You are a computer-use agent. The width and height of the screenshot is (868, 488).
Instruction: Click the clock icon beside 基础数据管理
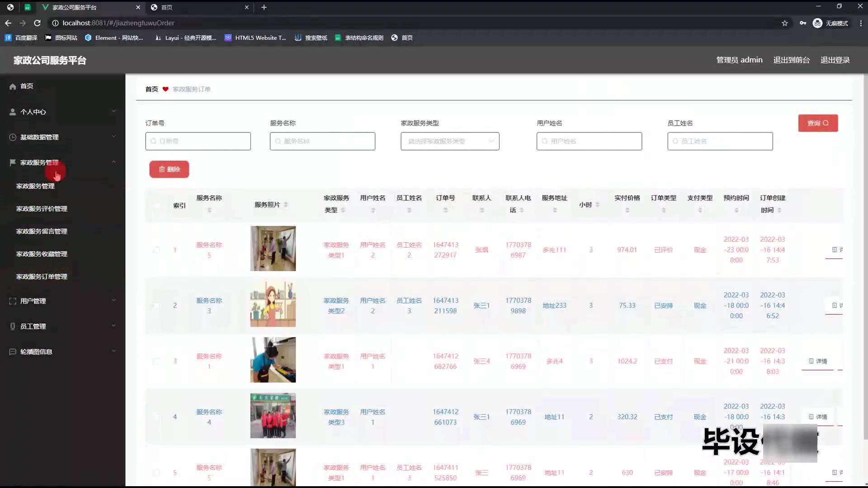click(x=13, y=137)
